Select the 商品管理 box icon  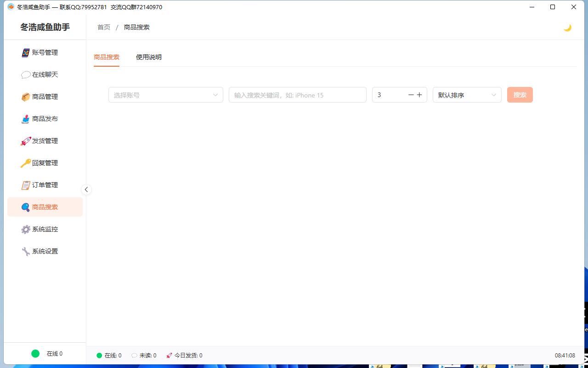26,97
